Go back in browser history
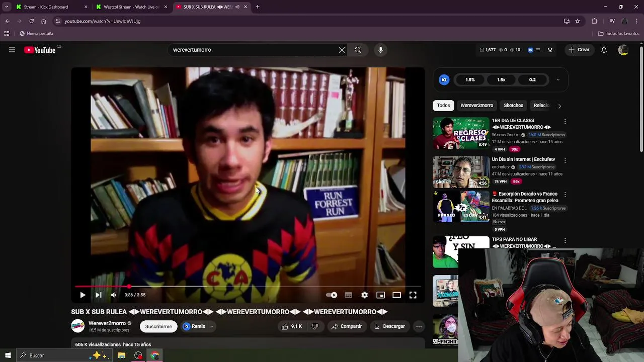The width and height of the screenshot is (644, 362). [x=7, y=21]
